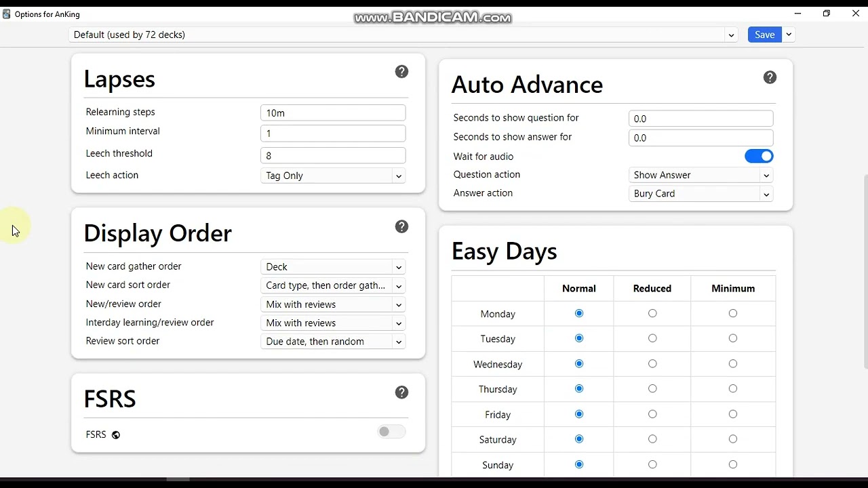
Task: Open help for the FSRS section
Action: click(x=401, y=392)
